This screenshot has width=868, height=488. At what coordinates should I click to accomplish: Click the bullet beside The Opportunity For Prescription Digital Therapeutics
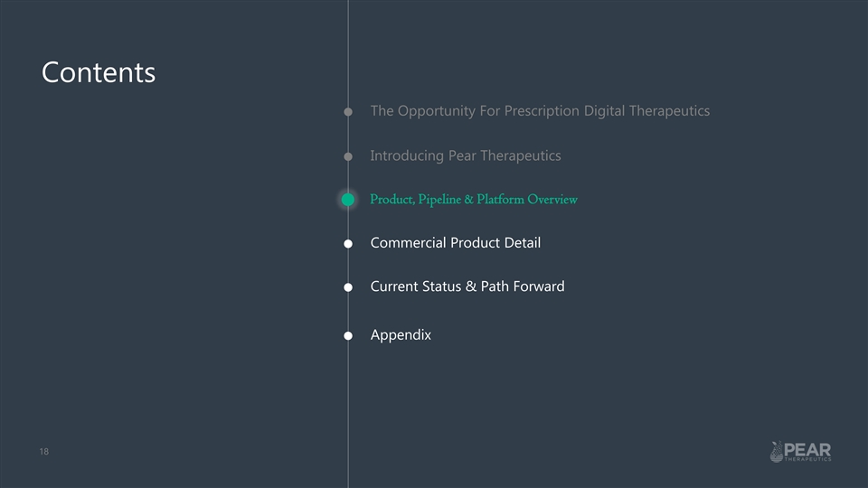348,112
